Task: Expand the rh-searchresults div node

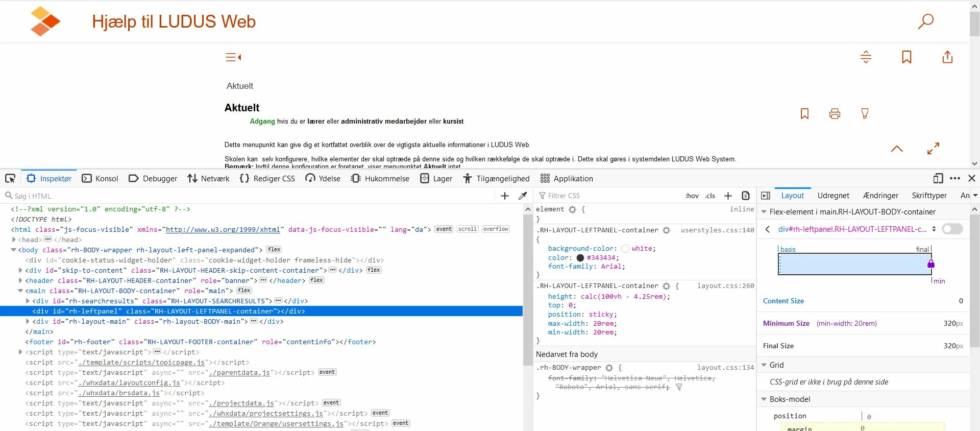Action: click(x=28, y=301)
